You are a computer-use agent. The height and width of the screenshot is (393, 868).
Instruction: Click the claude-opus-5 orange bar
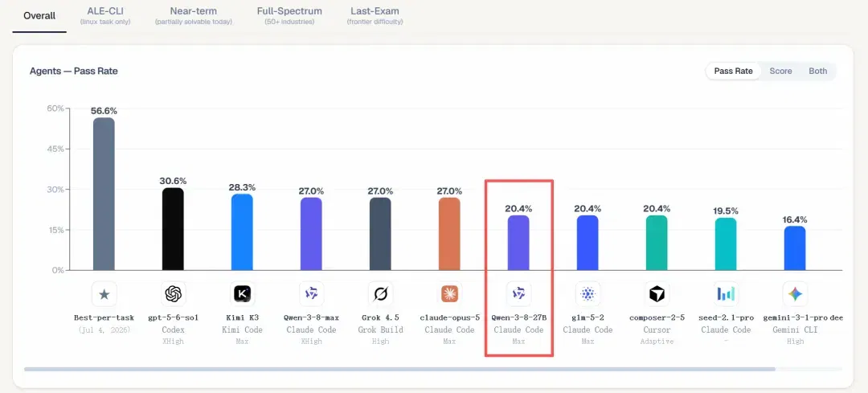coord(449,234)
